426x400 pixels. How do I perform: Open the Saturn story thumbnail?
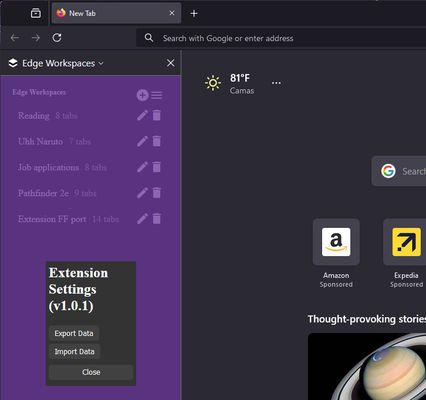tap(367, 366)
